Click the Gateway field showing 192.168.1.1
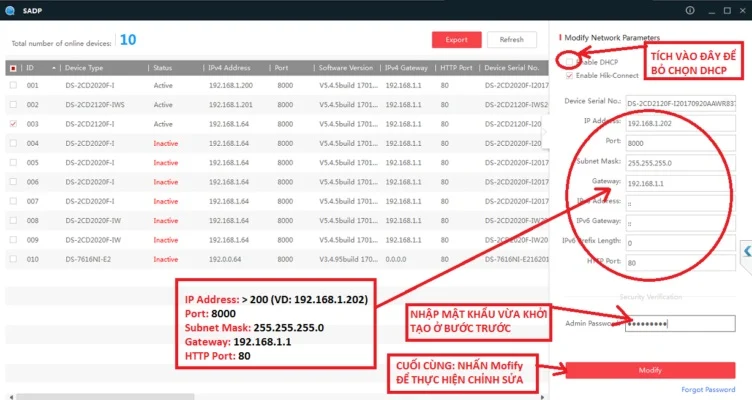This screenshot has height=400, width=752. click(x=681, y=183)
